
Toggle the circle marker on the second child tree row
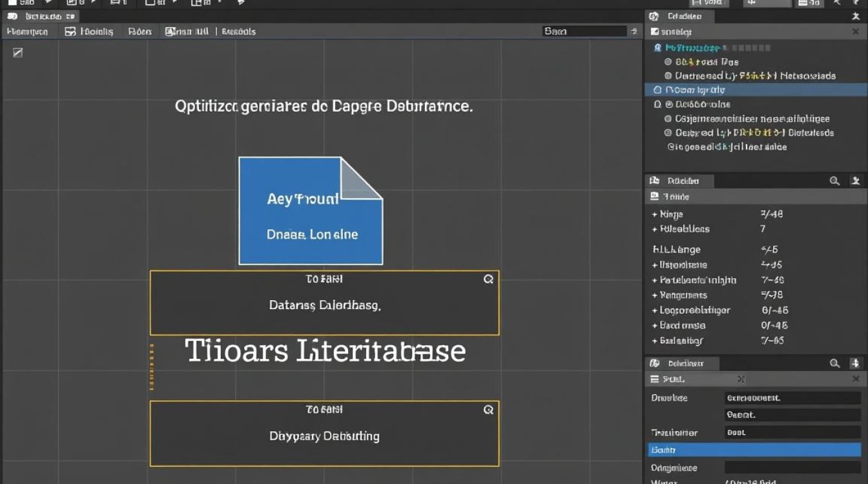coord(668,76)
